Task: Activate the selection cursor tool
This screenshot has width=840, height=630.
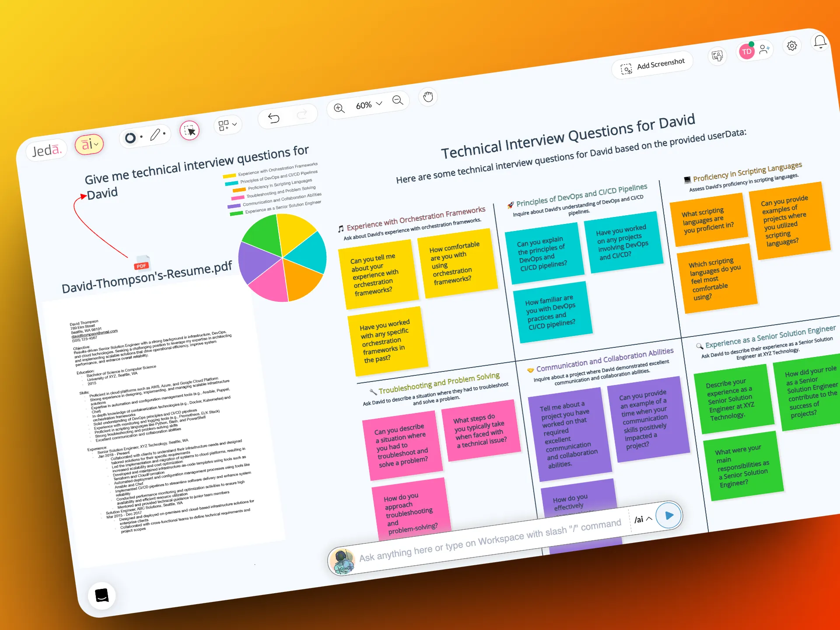Action: [x=190, y=130]
